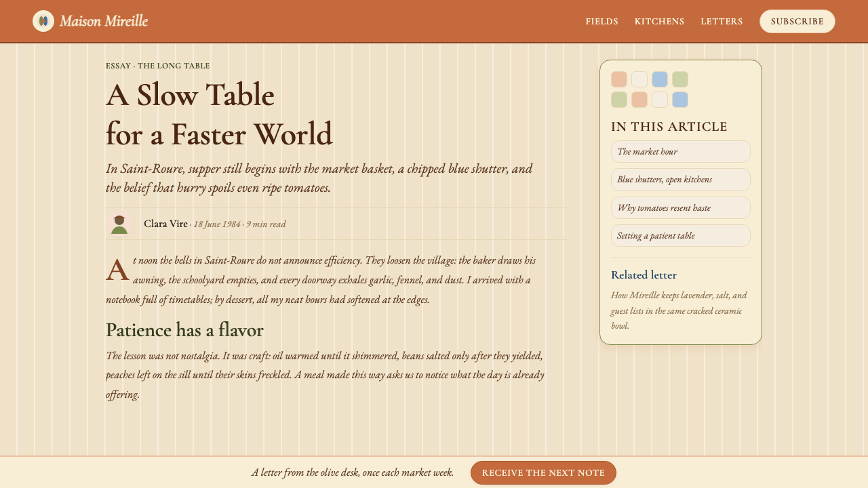The image size is (868, 488).
Task: Click the Patience has a flavor heading
Action: click(184, 330)
